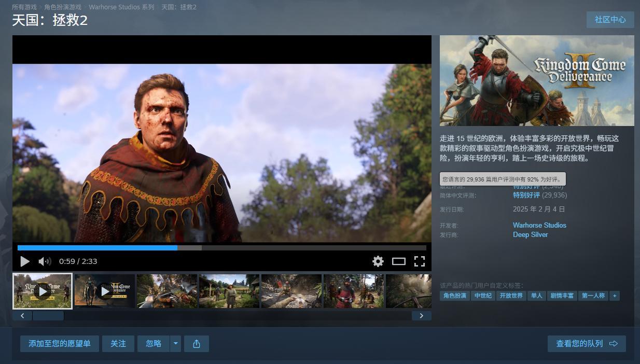Enter fullscreen video mode

tap(420, 261)
